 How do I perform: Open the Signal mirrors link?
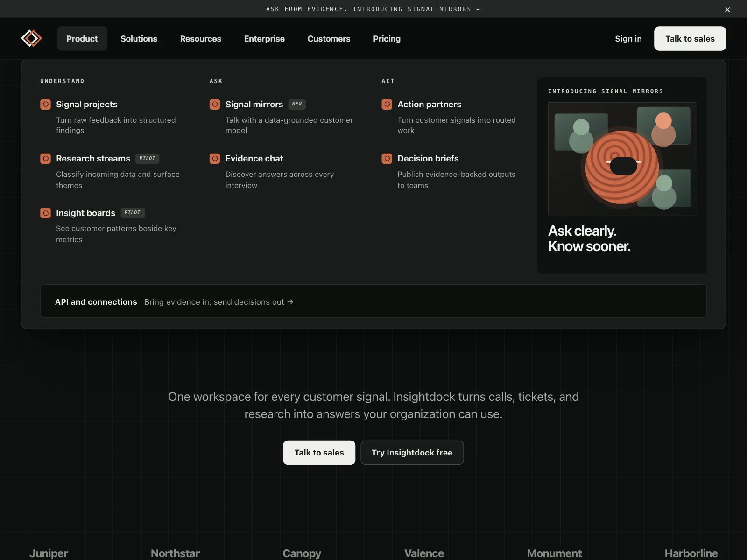pos(254,105)
